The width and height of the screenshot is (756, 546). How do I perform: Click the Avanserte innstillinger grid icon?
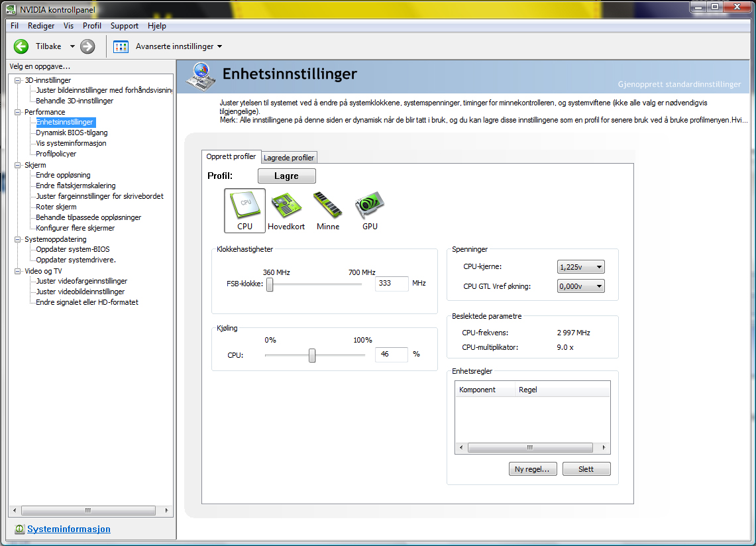121,46
